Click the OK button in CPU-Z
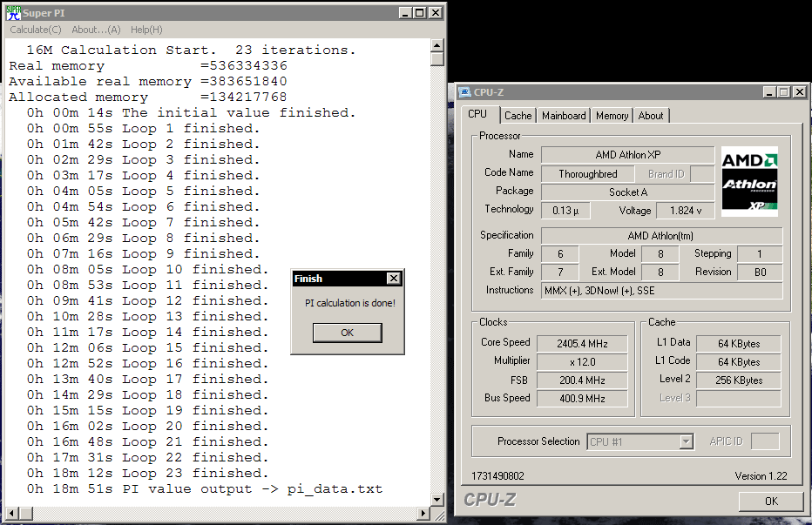 tap(771, 501)
